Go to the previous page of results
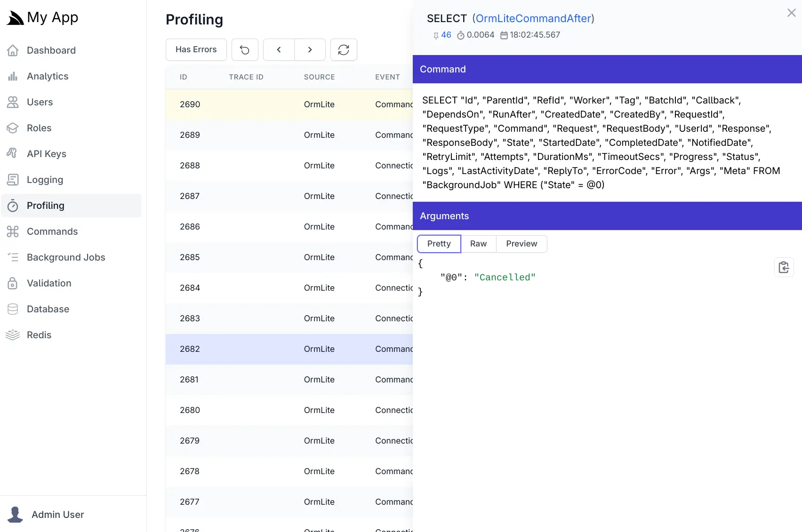 click(279, 50)
